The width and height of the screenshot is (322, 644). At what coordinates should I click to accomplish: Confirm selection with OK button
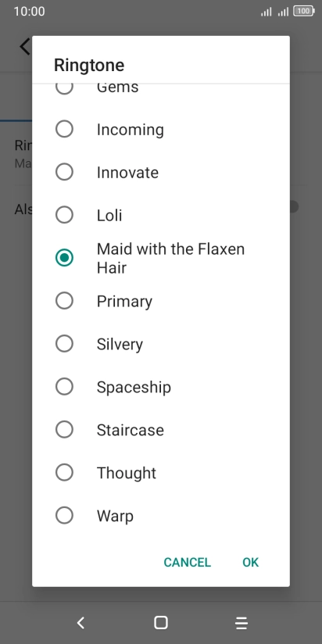[x=251, y=562]
